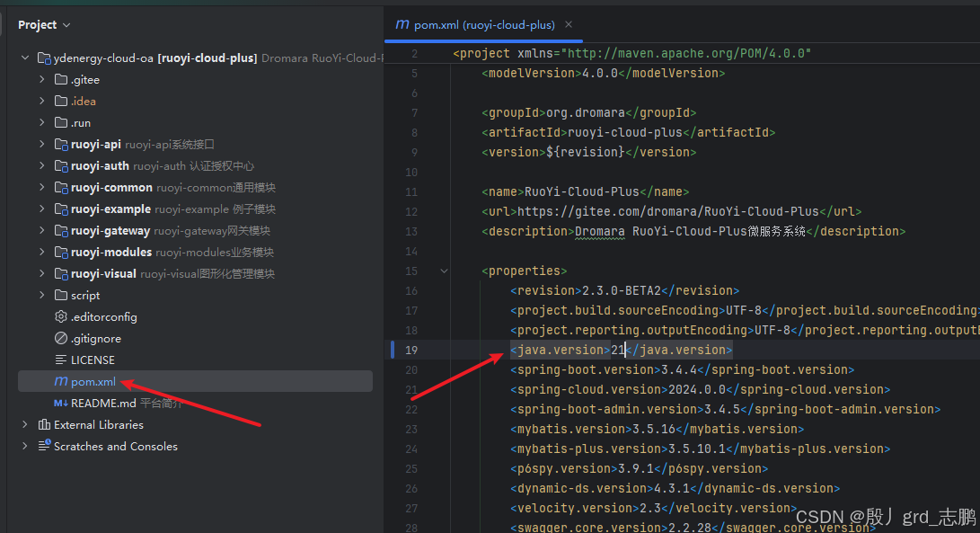This screenshot has height=533, width=980.
Task: Switch to the pom.xml (ruoyi-cloud-plus) editor tab
Action: pyautogui.click(x=484, y=25)
